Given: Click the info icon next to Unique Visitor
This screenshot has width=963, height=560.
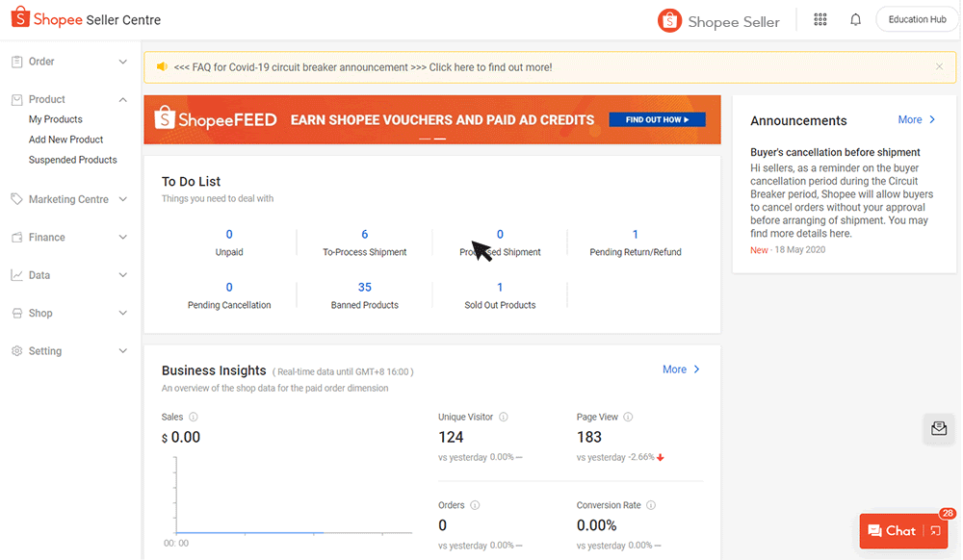Looking at the screenshot, I should (504, 417).
